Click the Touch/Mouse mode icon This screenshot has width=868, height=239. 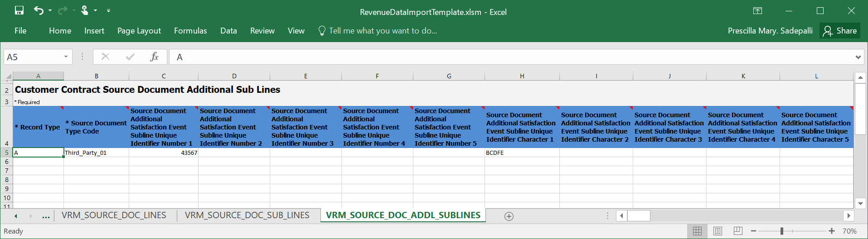pyautogui.click(x=85, y=10)
